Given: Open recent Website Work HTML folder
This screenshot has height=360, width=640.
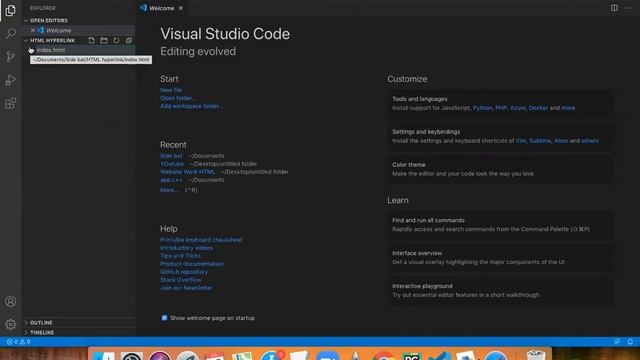Looking at the screenshot, I should click(x=187, y=172).
